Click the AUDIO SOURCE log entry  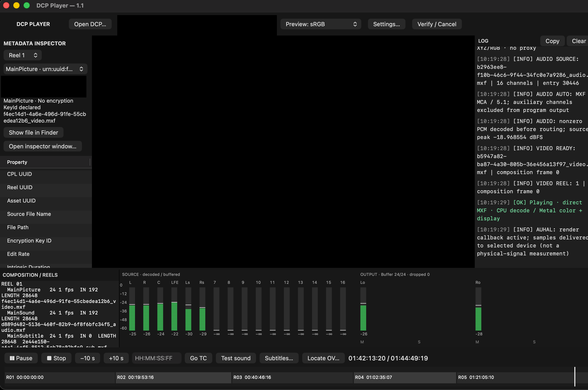click(532, 71)
